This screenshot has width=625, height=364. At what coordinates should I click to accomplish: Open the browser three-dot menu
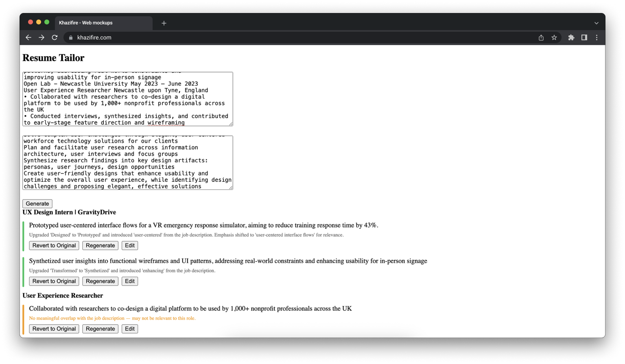pos(597,37)
